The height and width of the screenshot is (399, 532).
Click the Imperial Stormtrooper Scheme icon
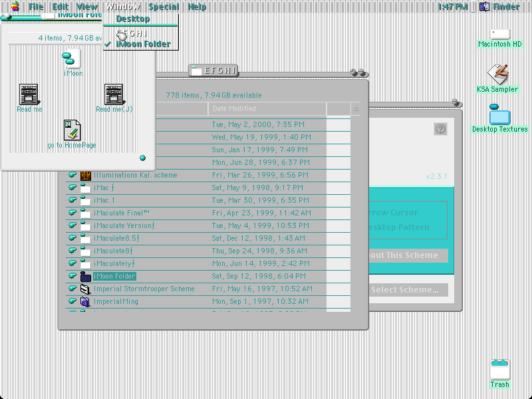[86, 289]
